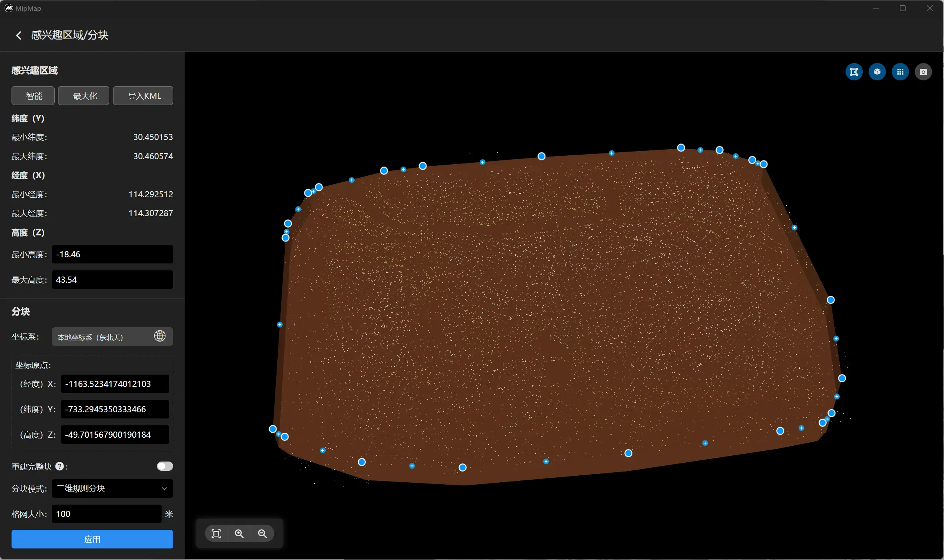Zoom in with the magnifier plus icon
Viewport: 944px width, 560px height.
pyautogui.click(x=239, y=533)
